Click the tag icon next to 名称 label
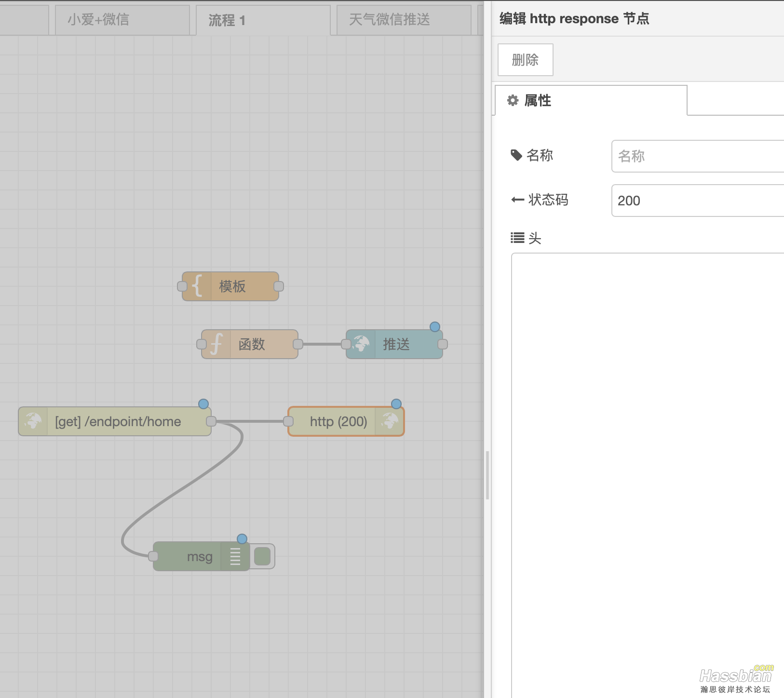The height and width of the screenshot is (698, 784). point(516,155)
